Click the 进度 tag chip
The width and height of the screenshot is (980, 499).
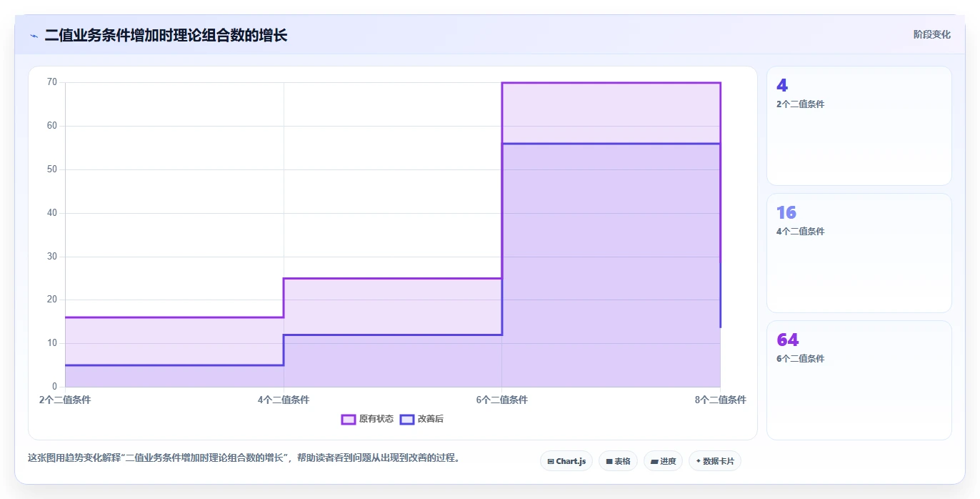point(663,461)
